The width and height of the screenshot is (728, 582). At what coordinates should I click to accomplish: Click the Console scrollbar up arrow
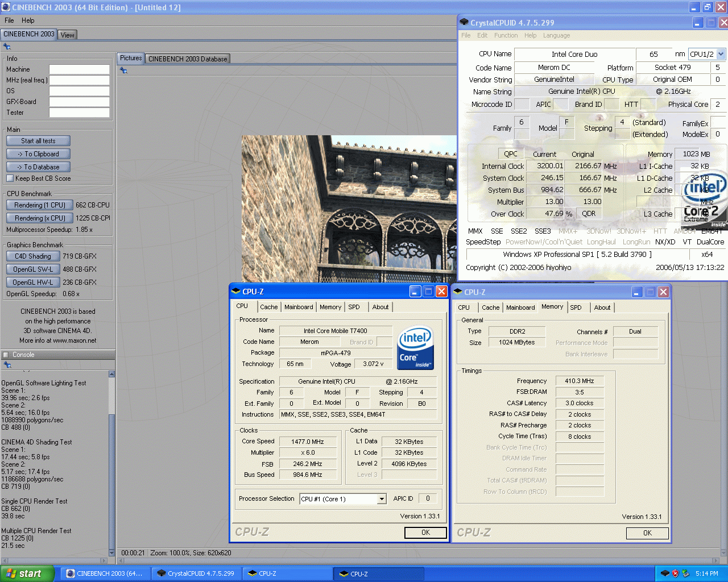pos(111,374)
